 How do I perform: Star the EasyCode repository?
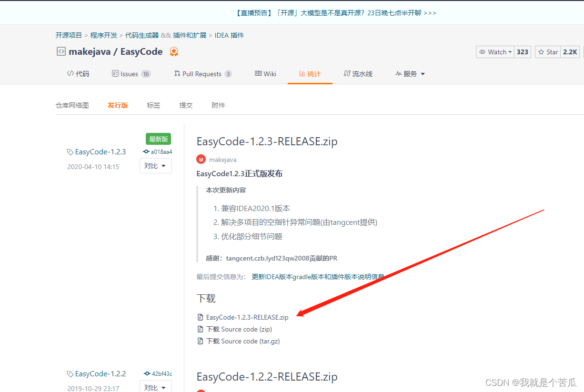point(547,52)
